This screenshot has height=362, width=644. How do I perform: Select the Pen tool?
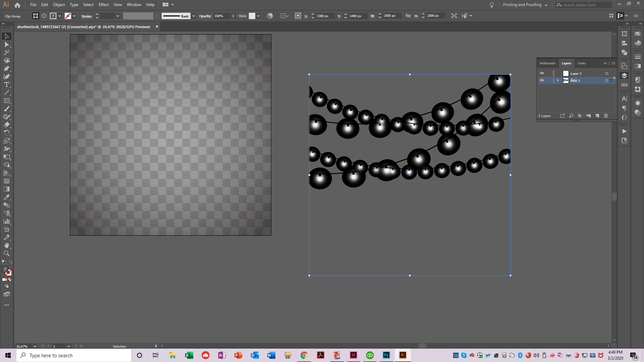pos(6,69)
